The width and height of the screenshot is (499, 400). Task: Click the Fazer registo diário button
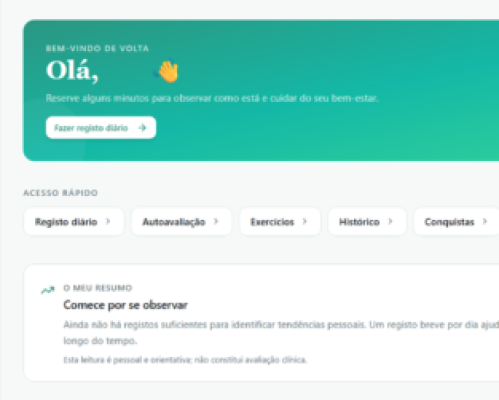pyautogui.click(x=101, y=128)
